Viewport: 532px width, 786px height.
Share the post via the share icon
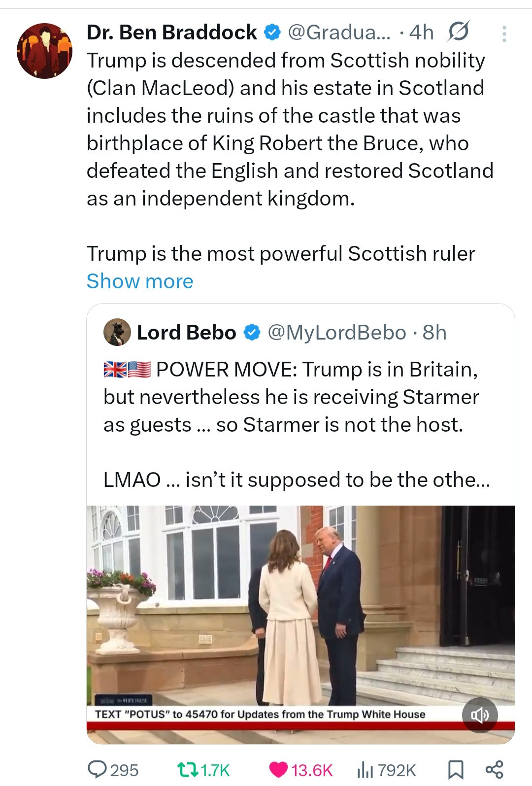pyautogui.click(x=494, y=769)
